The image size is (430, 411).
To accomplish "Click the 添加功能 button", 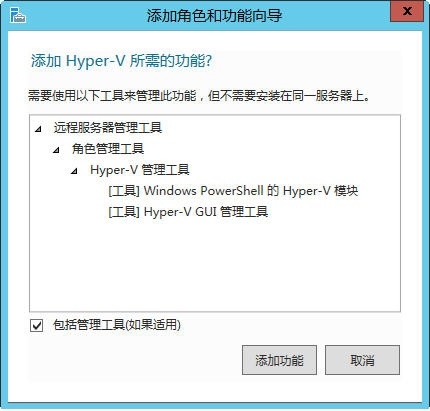I will [x=279, y=360].
